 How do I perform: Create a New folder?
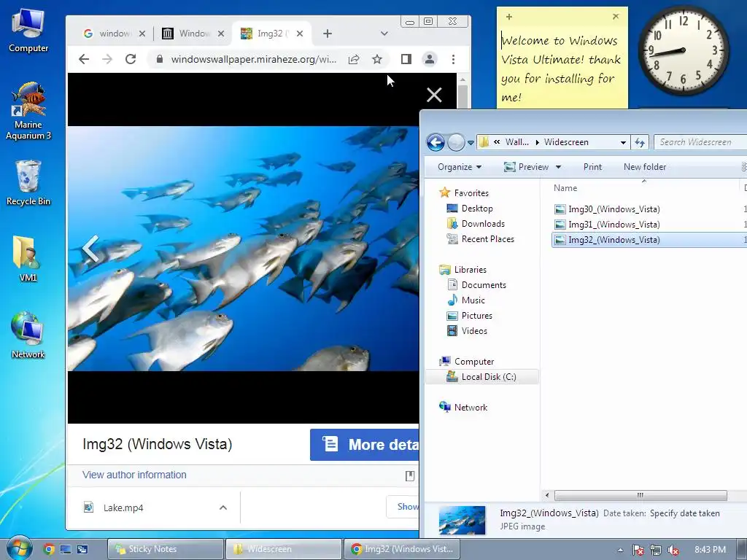tap(645, 167)
